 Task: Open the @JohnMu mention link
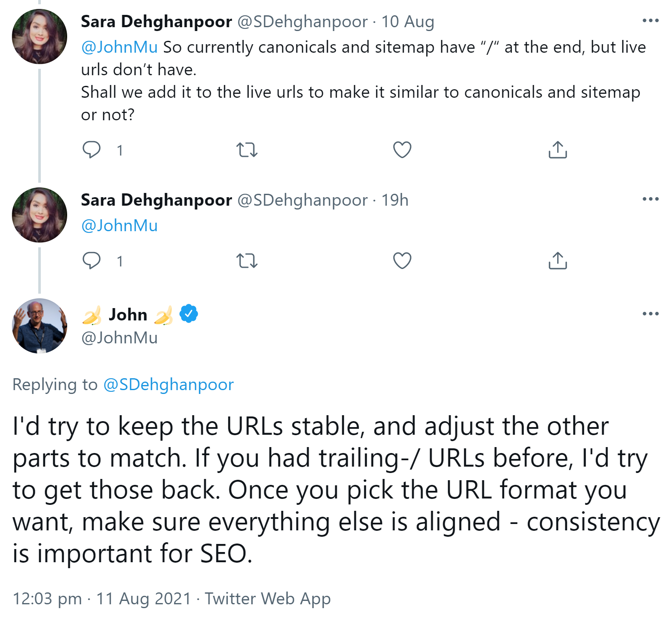pyautogui.click(x=119, y=47)
